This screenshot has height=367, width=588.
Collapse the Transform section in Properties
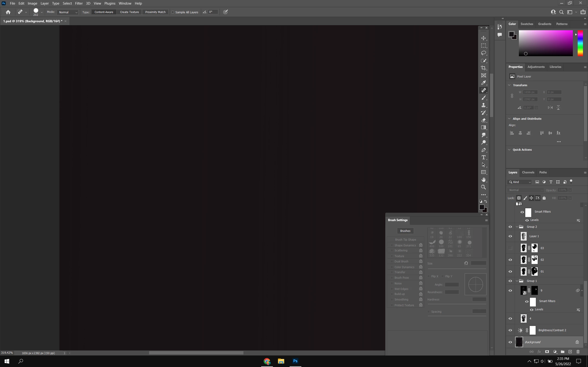point(509,85)
